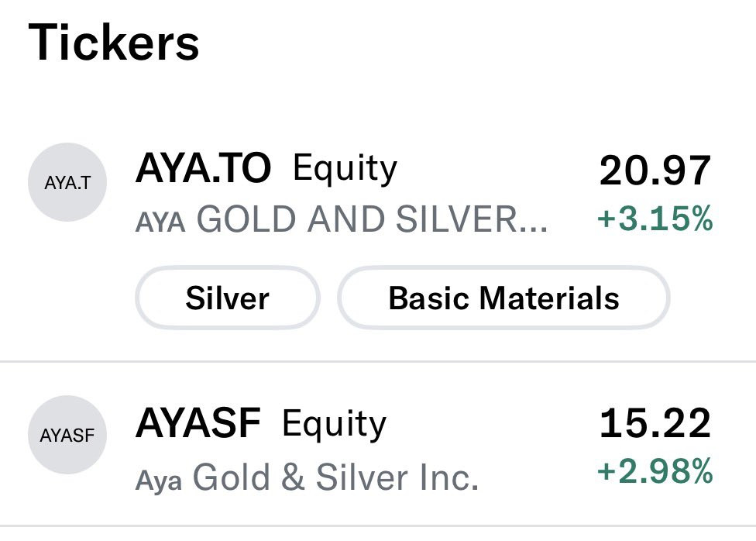Tap the +2.98% change figure
Image resolution: width=756 pixels, height=541 pixels.
pos(655,471)
